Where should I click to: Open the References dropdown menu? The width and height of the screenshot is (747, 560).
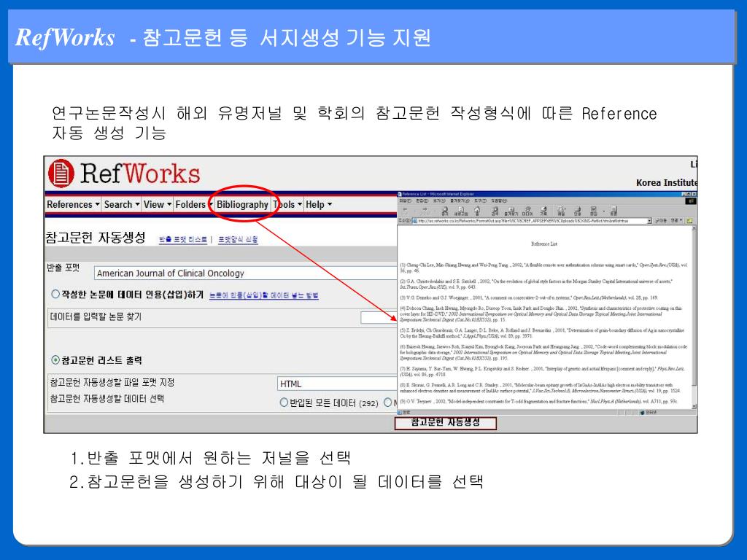(x=73, y=204)
